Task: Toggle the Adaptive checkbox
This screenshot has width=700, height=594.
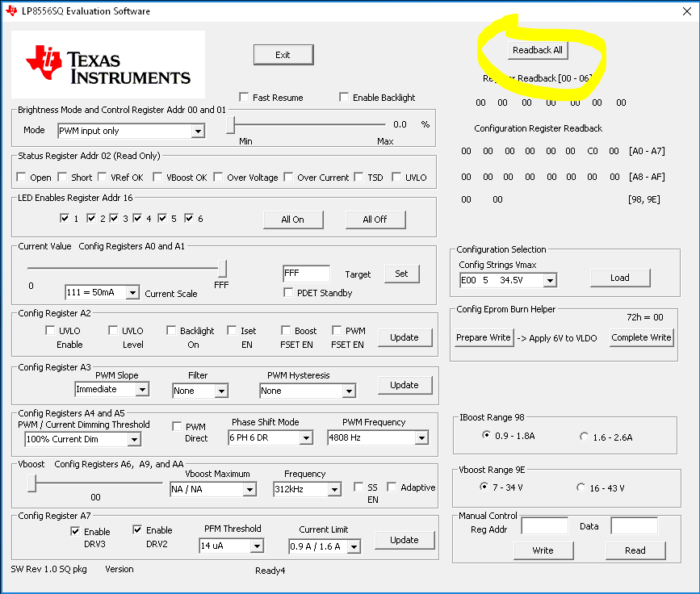Action: tap(392, 487)
